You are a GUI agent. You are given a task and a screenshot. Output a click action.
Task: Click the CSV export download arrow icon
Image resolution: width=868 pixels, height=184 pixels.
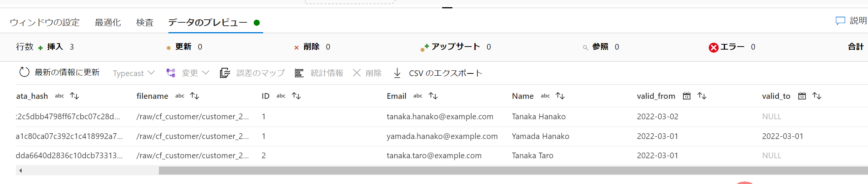397,73
